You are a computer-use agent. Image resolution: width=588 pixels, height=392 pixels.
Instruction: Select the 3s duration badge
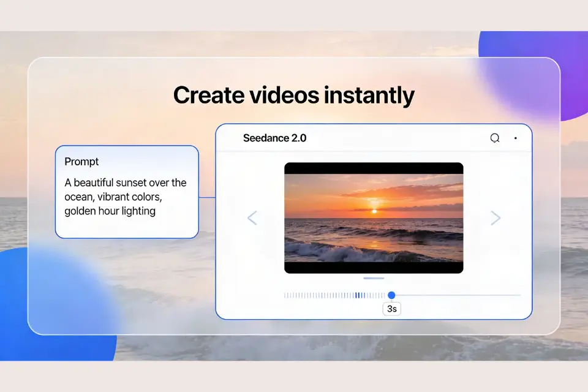click(391, 309)
